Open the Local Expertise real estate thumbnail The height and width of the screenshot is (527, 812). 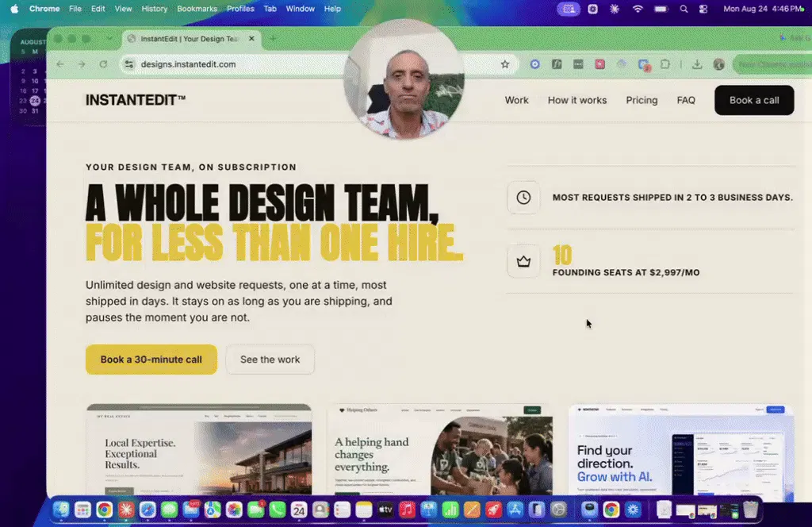coord(199,449)
